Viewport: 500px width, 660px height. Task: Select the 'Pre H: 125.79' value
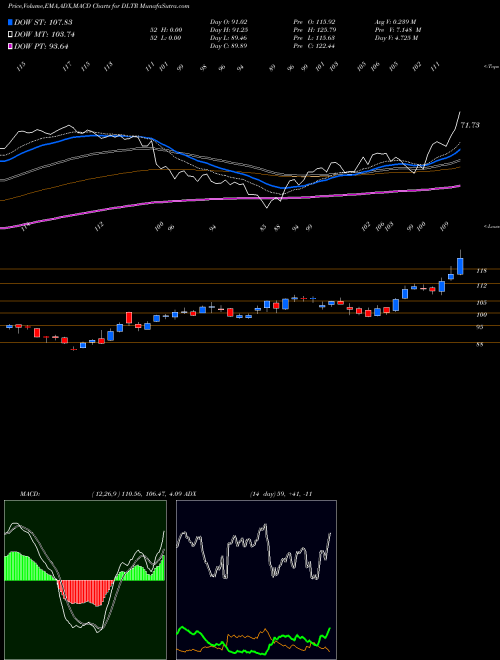[x=314, y=30]
